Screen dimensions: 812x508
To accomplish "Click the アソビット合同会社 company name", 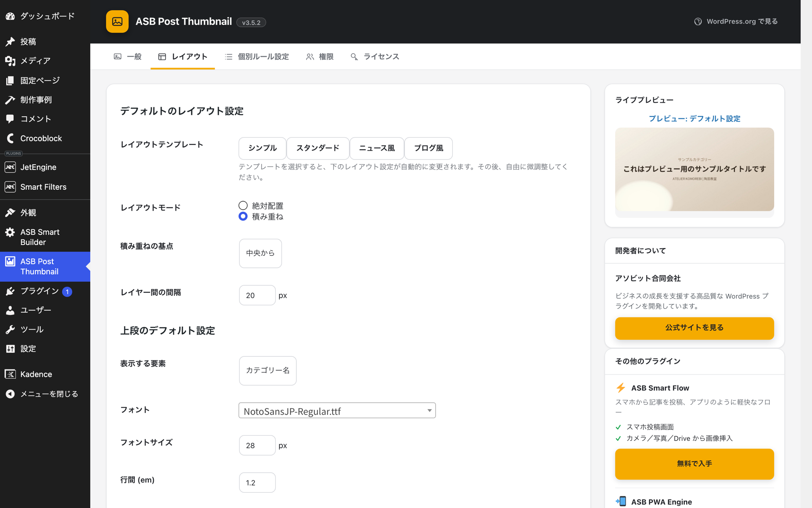I will [x=648, y=278].
